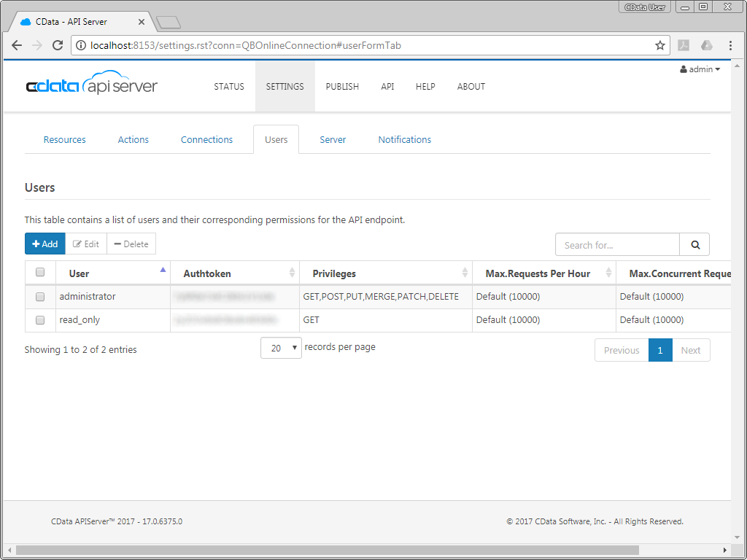Open the PUBLISH menu item
The image size is (747, 560).
pos(342,86)
